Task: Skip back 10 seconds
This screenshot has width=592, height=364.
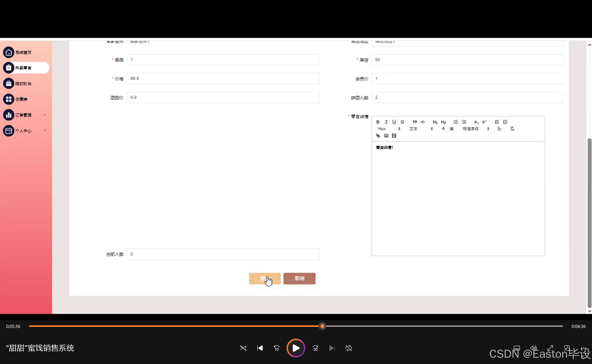Action: pyautogui.click(x=276, y=348)
